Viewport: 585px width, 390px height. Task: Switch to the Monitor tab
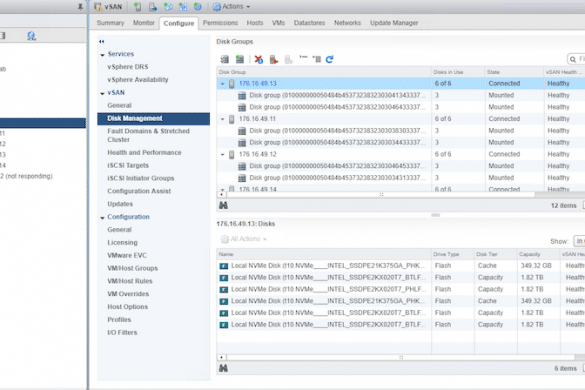(x=144, y=23)
